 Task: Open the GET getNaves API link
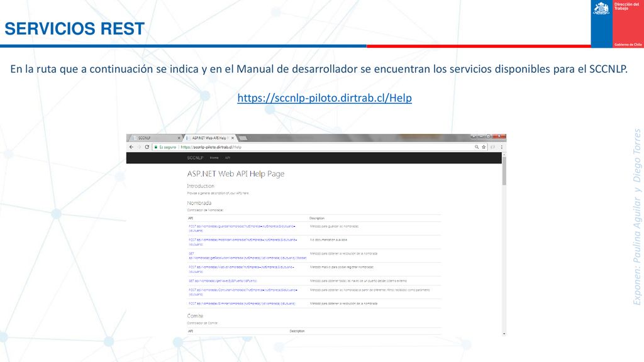pyautogui.click(x=223, y=281)
